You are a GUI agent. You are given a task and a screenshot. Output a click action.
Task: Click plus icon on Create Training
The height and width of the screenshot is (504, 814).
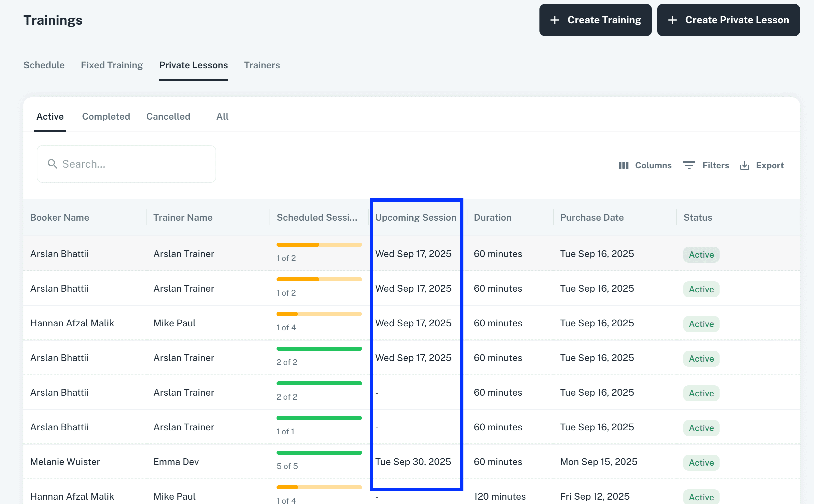[x=554, y=20]
